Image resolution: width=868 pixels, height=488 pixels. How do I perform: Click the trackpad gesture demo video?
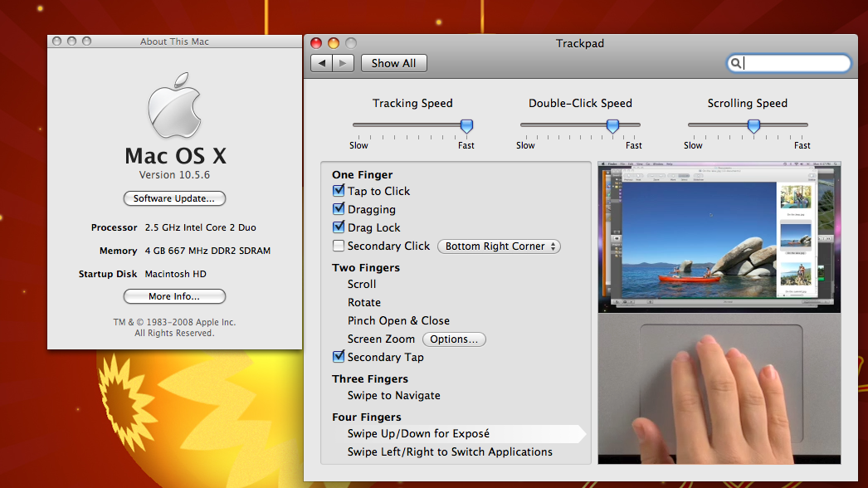point(719,388)
